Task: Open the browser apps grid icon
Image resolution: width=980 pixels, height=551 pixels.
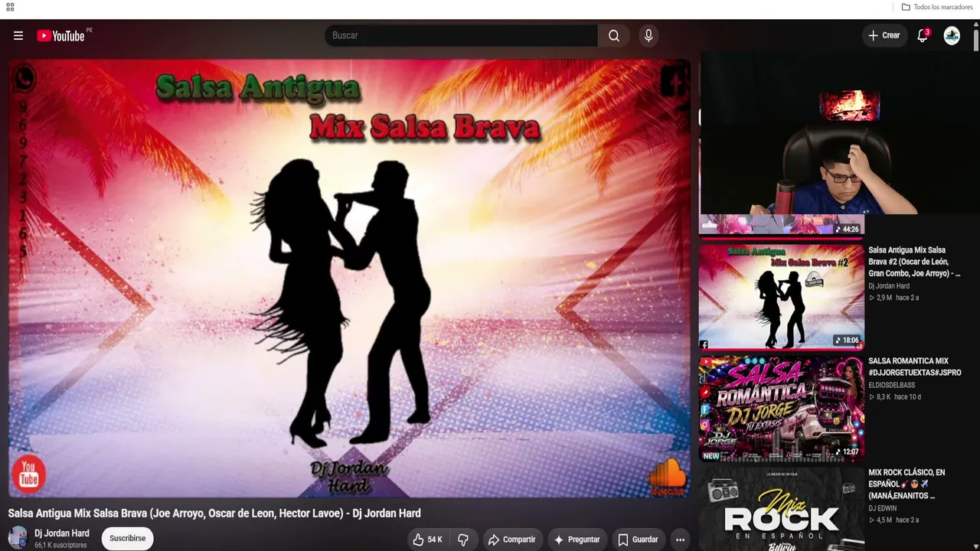Action: coord(10,7)
